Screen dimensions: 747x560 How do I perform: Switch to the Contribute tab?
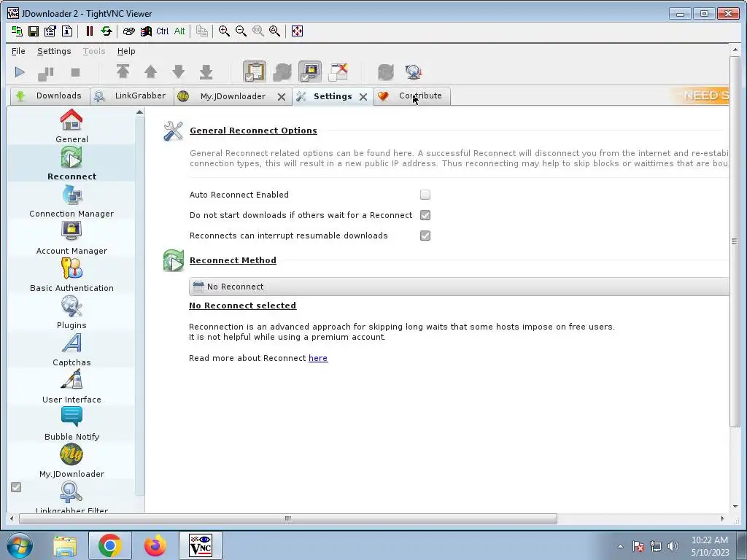[412, 96]
